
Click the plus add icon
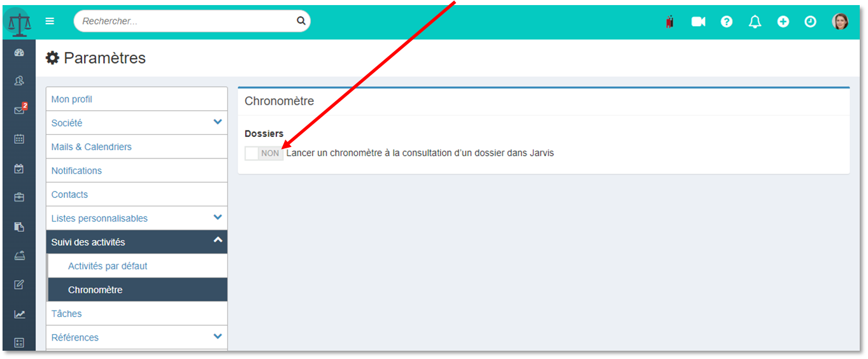click(783, 22)
